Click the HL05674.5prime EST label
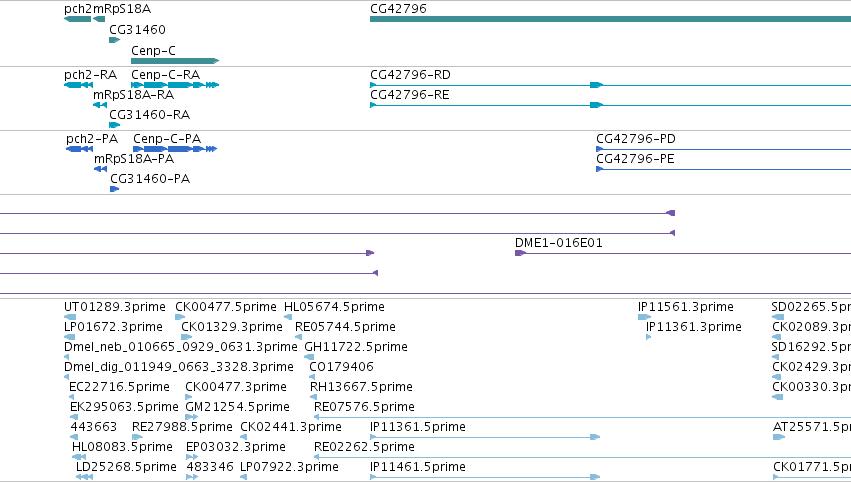Viewport: 851px width, 482px height. (x=334, y=307)
